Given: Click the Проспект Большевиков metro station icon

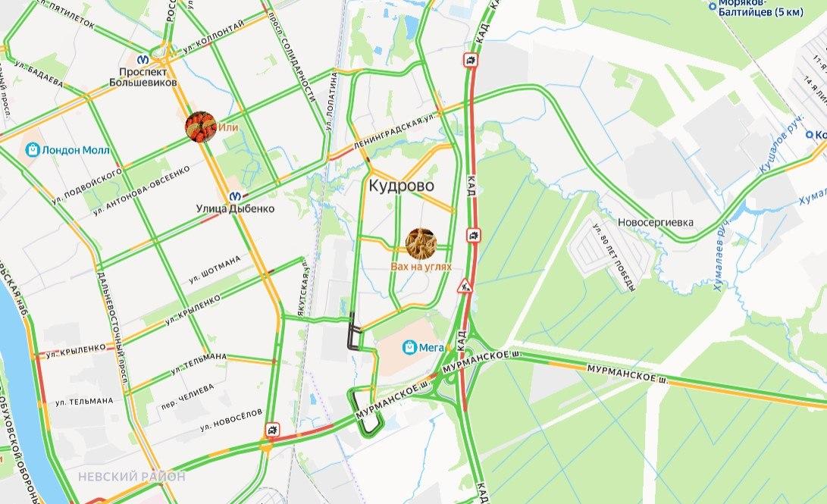Looking at the screenshot, I should (x=143, y=58).
